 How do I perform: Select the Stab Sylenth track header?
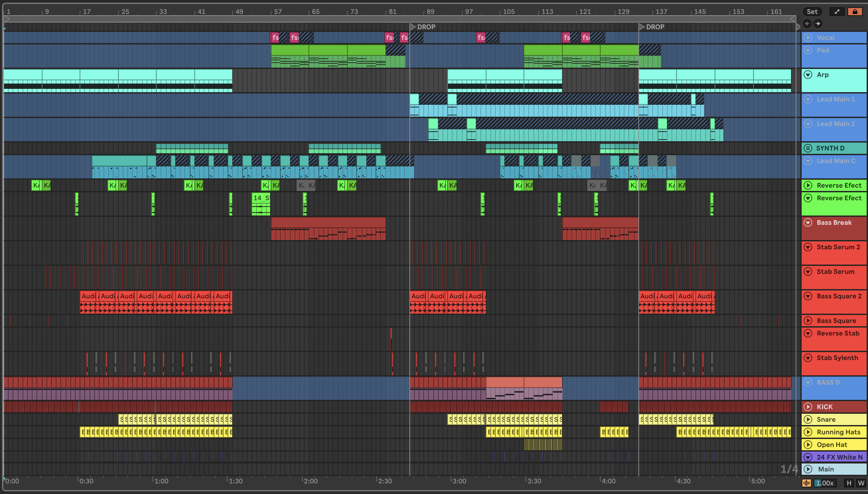tap(837, 358)
